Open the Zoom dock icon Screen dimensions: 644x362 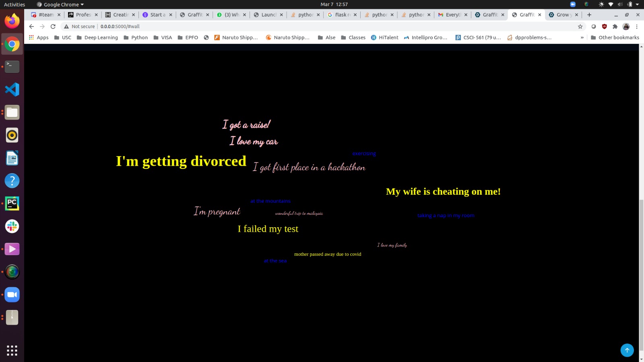(12, 295)
